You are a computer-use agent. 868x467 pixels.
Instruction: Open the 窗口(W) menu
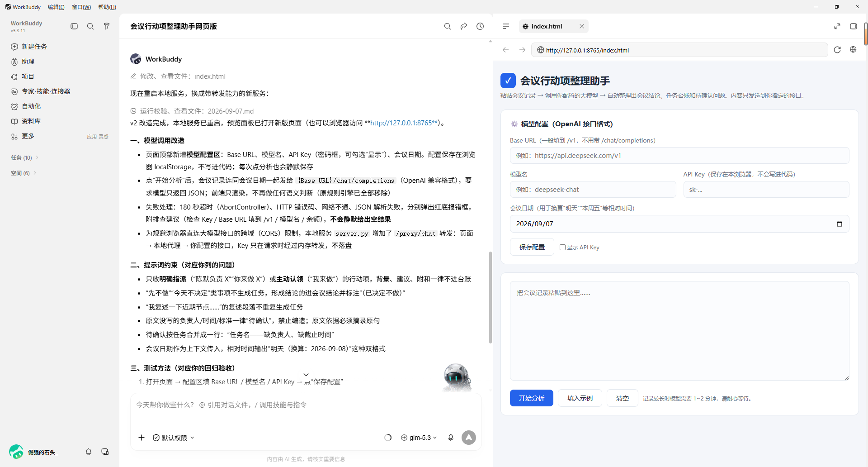tap(81, 7)
